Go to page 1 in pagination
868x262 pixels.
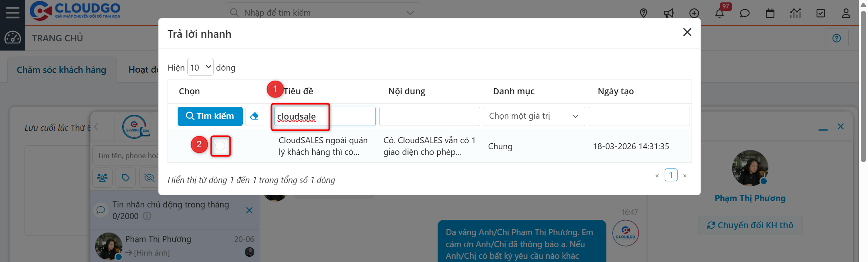pos(671,175)
